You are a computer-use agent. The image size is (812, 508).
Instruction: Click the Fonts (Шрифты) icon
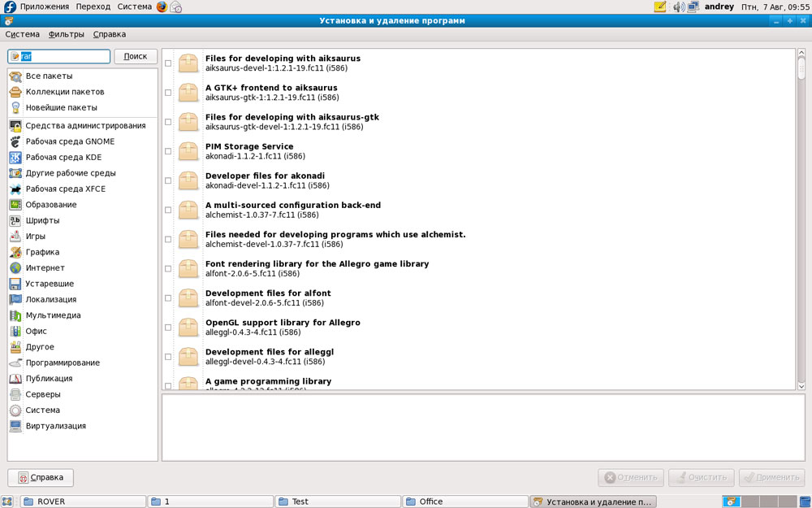pyautogui.click(x=15, y=220)
